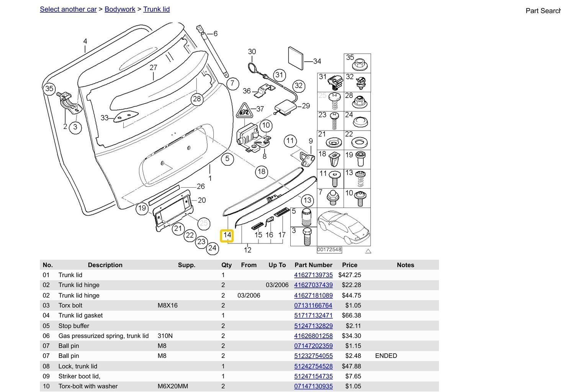Select callout 31 circle near cable
The width and height of the screenshot is (561, 392).
(280, 75)
